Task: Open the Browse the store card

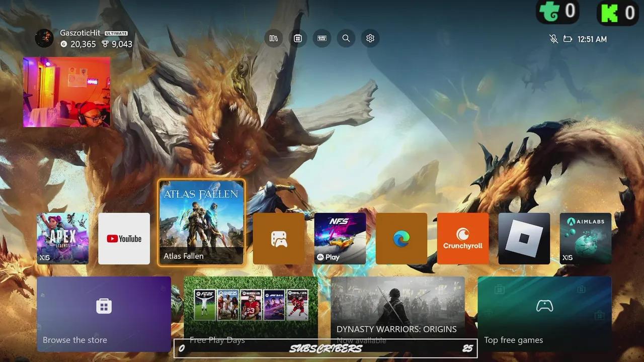Action: (x=104, y=314)
